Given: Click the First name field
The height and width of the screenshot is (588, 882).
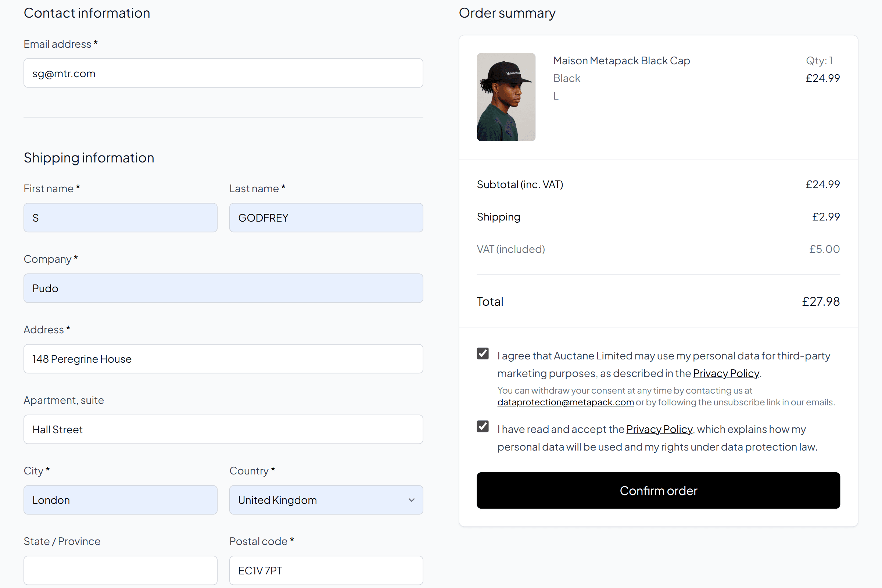Looking at the screenshot, I should click(x=121, y=218).
